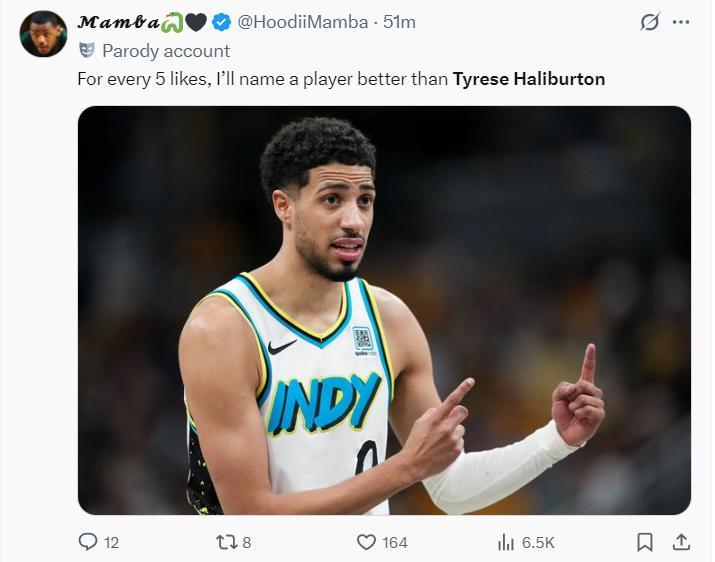
Task: Repost this tweet using the arrows icon
Action: tap(226, 542)
